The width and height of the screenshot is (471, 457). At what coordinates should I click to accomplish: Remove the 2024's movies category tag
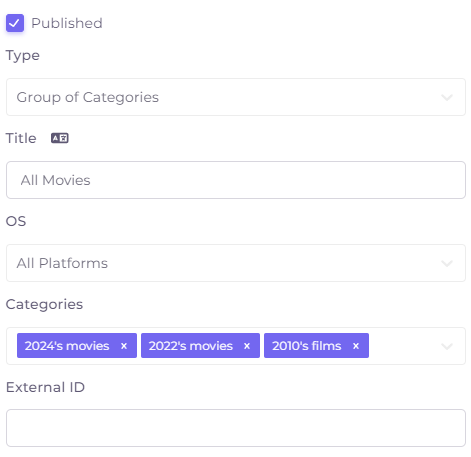pos(124,346)
